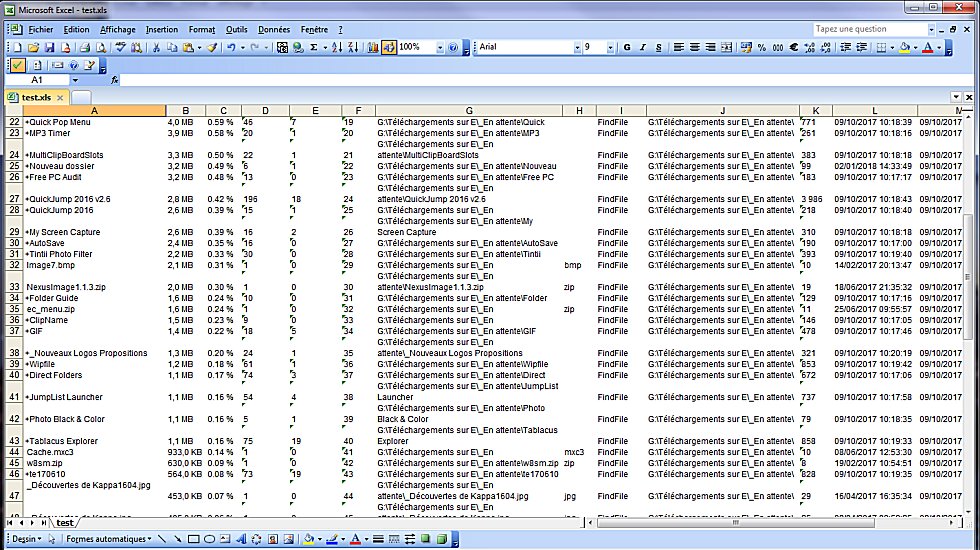
Task: Draw a rectangle from the drawing toolbar
Action: [x=194, y=539]
